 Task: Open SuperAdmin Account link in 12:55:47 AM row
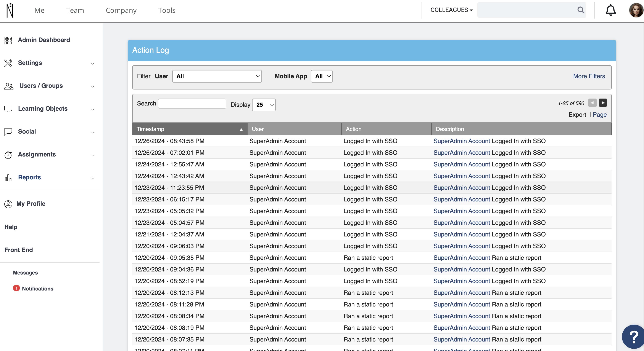(x=462, y=164)
